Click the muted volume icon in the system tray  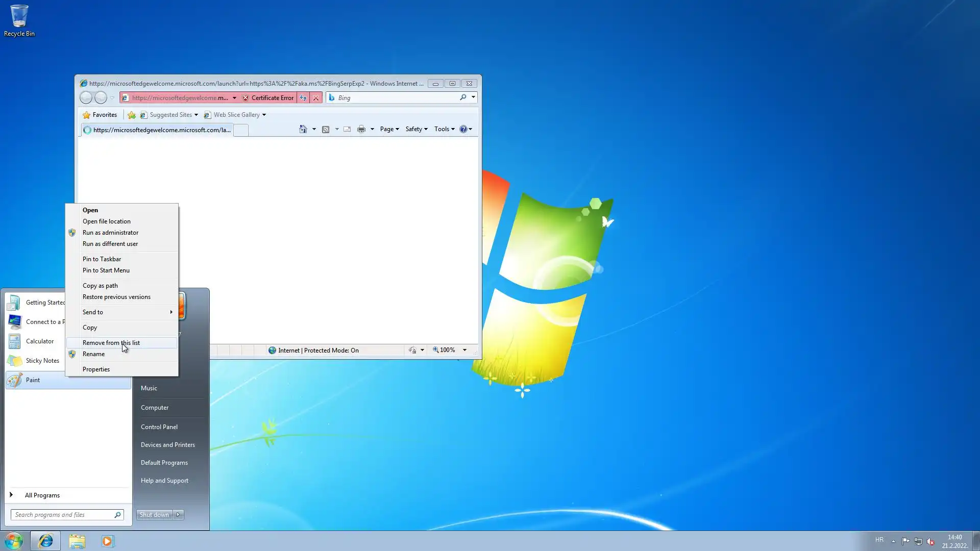coord(930,541)
